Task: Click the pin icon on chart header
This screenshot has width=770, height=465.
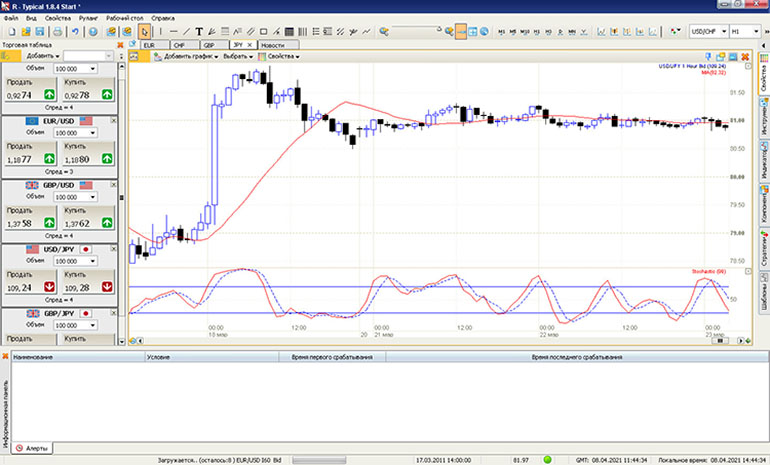Action: coord(708,56)
